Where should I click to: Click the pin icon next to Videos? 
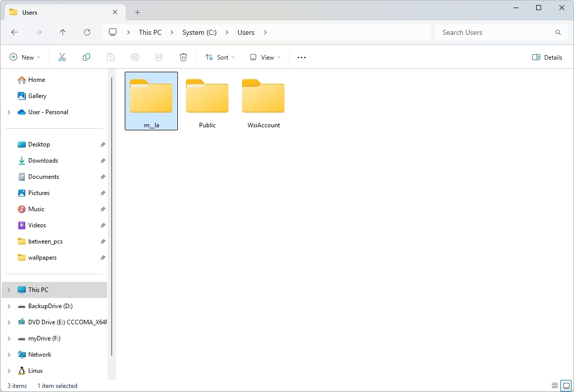[x=103, y=225]
